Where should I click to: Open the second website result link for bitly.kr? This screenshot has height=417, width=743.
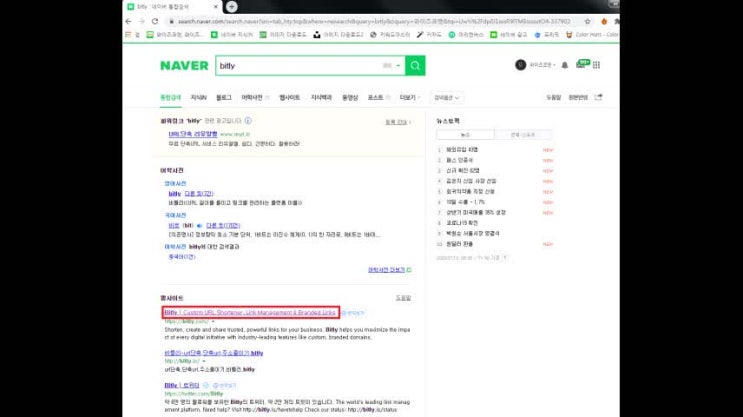214,353
